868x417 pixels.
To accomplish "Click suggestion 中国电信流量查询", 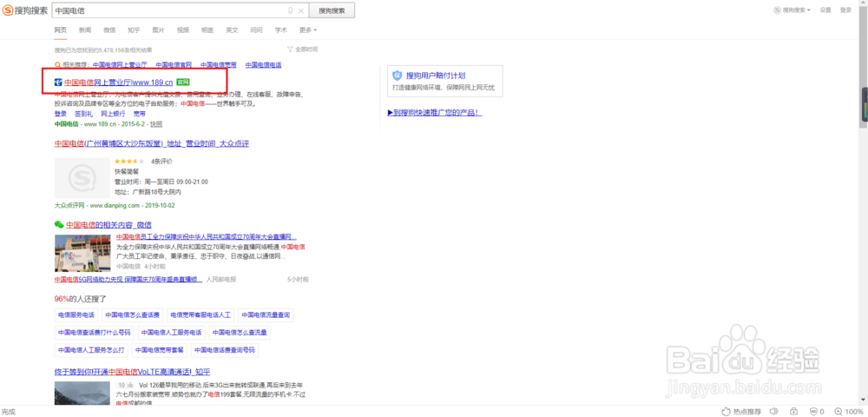I will pos(265,315).
